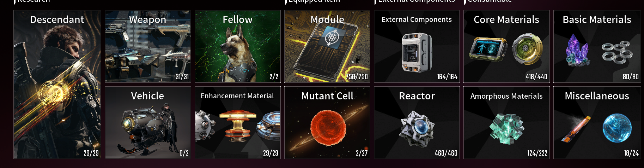Click the Enhancement Material label

pos(237,96)
